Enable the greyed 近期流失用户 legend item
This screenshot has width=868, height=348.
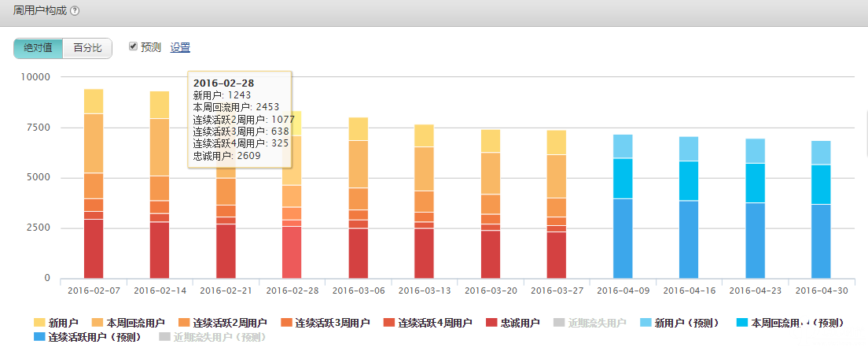559,323
